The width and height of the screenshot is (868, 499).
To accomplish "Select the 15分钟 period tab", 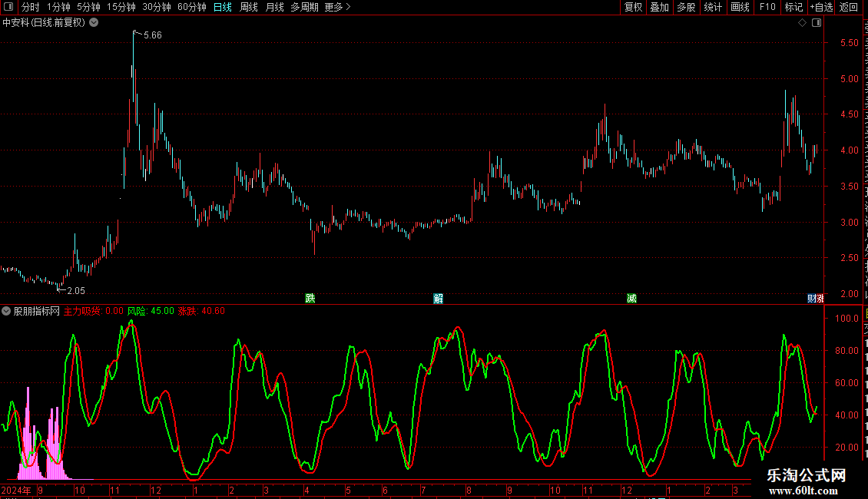I will (x=121, y=7).
